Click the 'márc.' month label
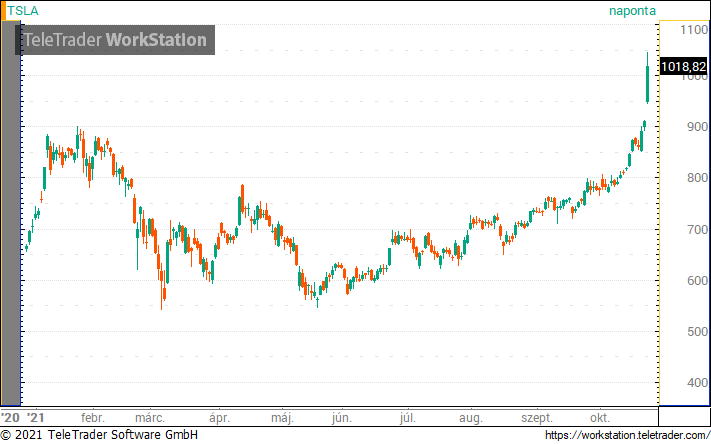711x444 pixels. pyautogui.click(x=150, y=418)
